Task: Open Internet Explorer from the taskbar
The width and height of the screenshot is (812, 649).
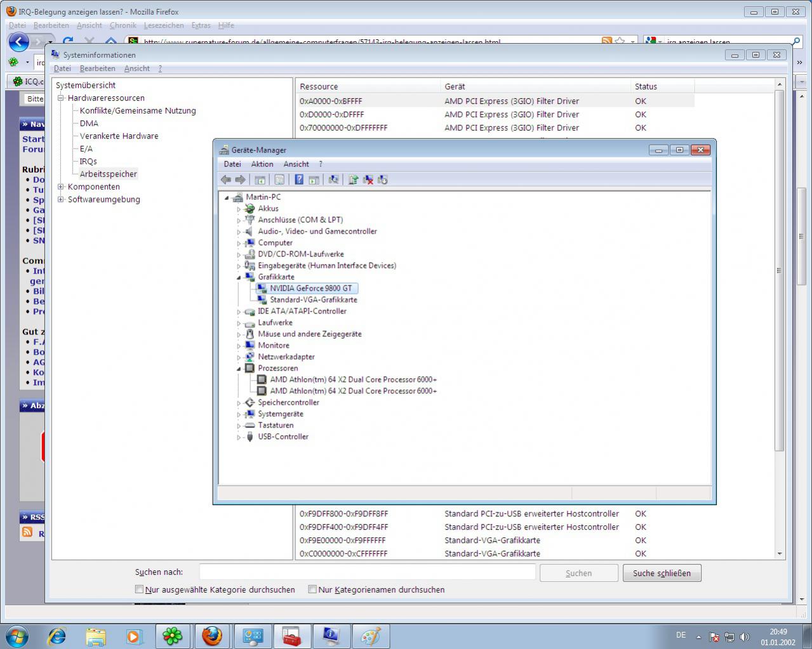Action: point(57,636)
